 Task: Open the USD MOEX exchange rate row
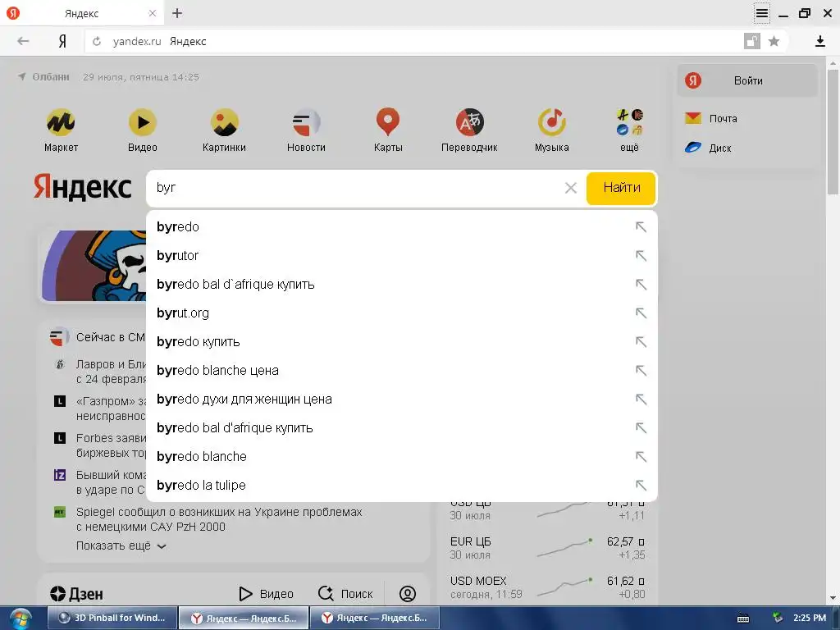point(547,587)
